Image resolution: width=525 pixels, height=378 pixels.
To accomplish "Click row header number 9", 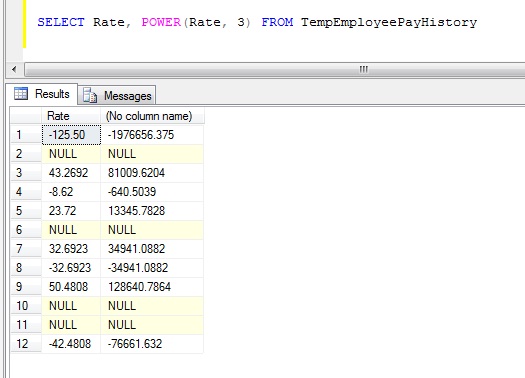I will pyautogui.click(x=26, y=287).
